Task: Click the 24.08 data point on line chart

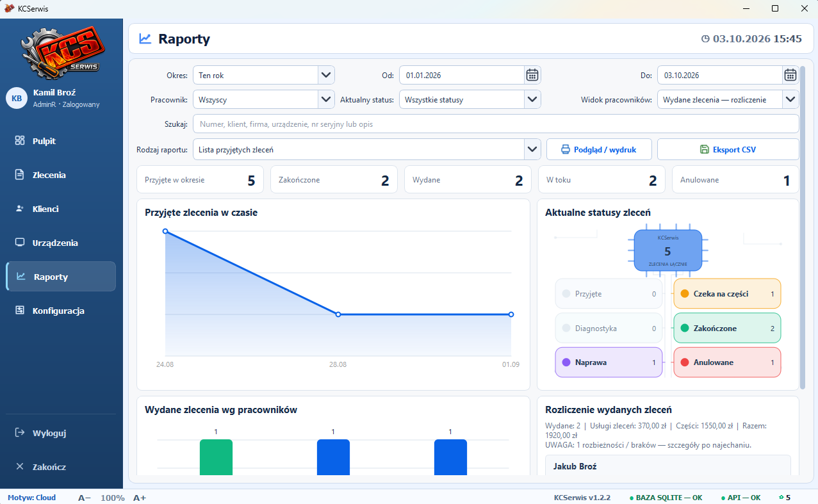Action: pos(165,231)
